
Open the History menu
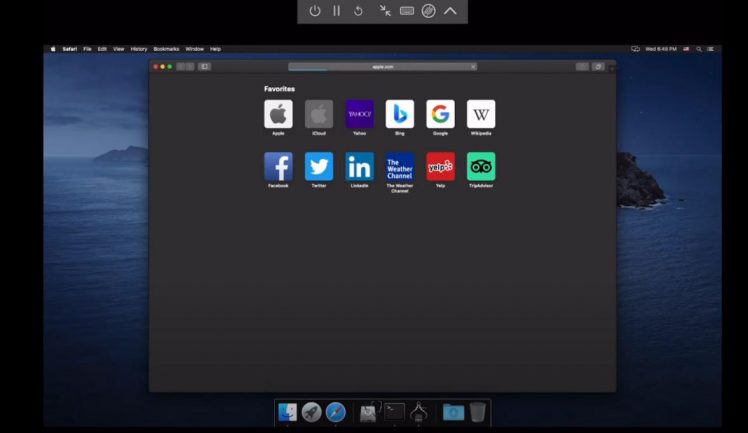(138, 48)
